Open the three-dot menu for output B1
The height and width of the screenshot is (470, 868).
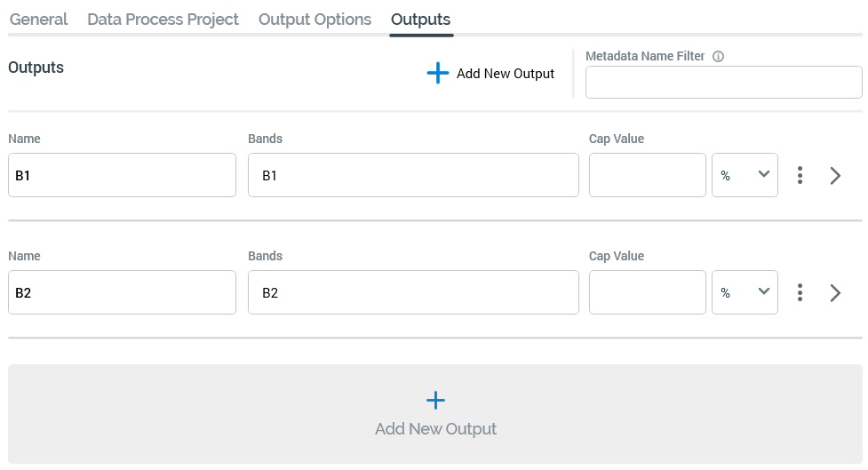[x=800, y=175]
